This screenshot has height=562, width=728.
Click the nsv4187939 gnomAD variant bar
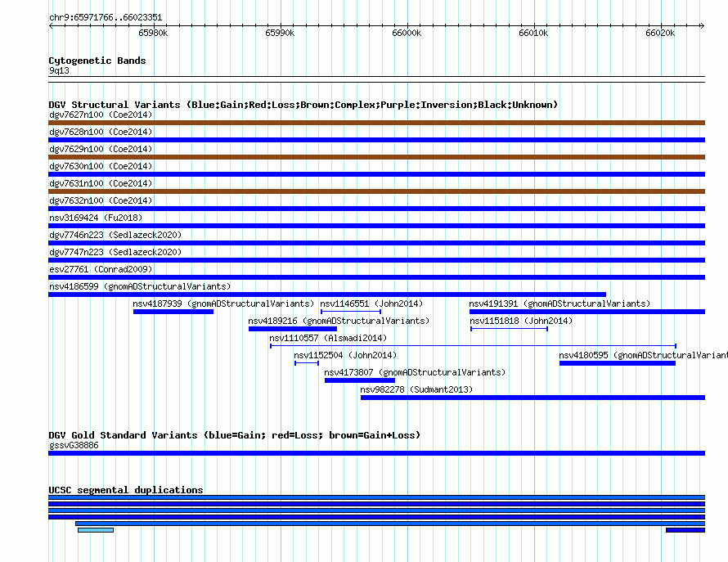click(173, 312)
